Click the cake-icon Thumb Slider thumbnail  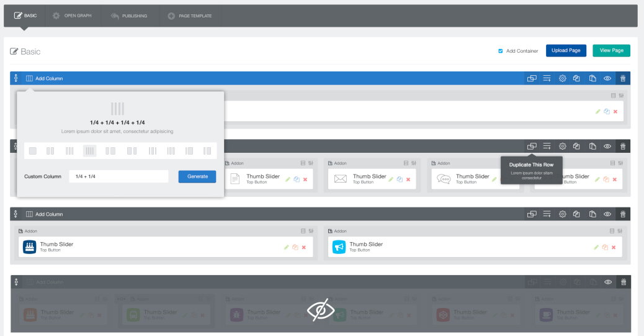click(30, 247)
